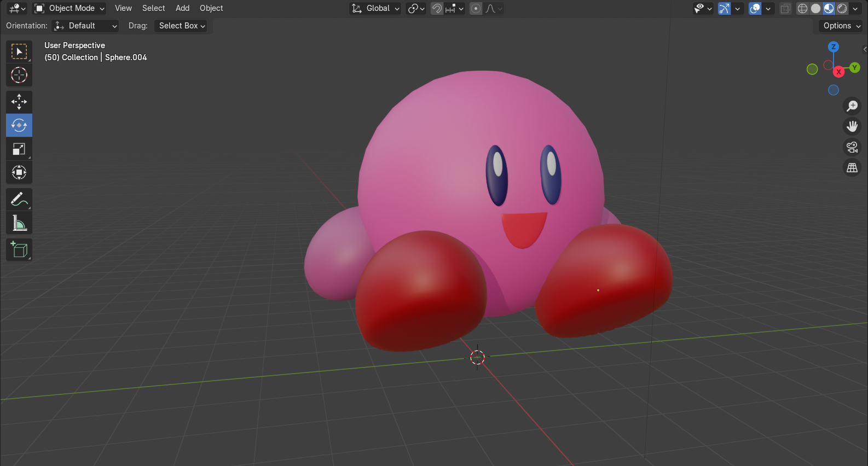This screenshot has width=868, height=466.
Task: Expand the sidebar with the arrow tab
Action: tap(865, 49)
